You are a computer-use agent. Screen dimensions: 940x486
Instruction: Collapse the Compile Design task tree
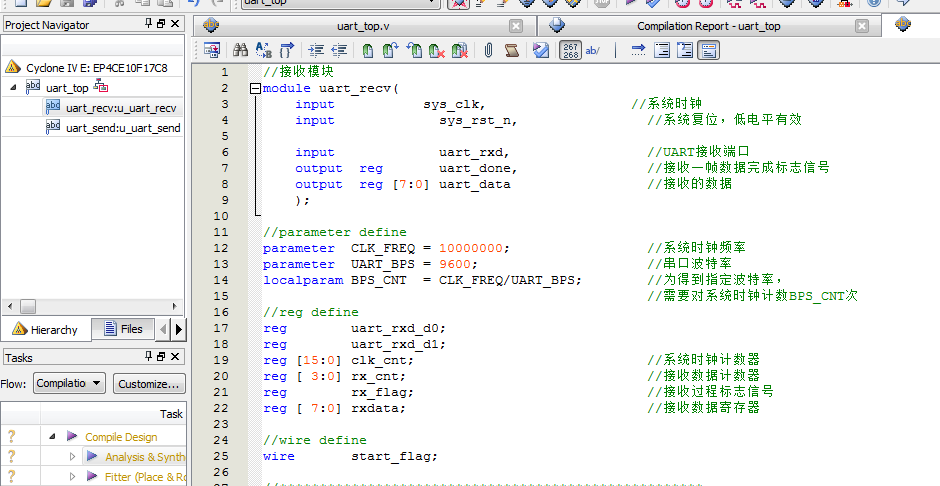click(x=51, y=437)
